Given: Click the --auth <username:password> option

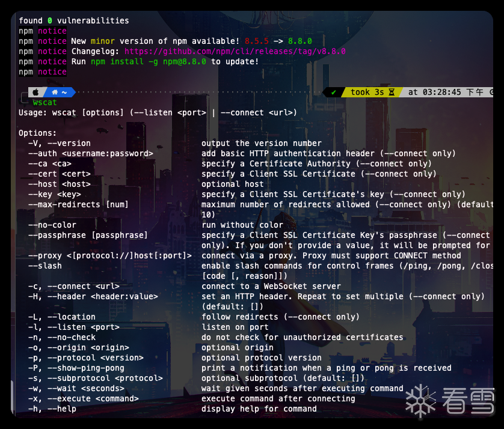Looking at the screenshot, I should pos(90,154).
